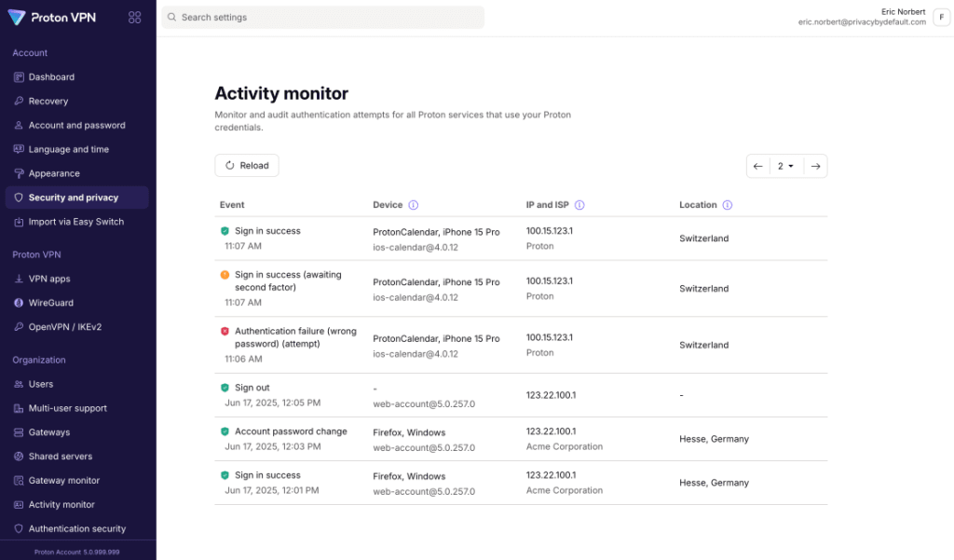The height and width of the screenshot is (560, 954).
Task: Open Multi-user support page
Action: [76, 408]
